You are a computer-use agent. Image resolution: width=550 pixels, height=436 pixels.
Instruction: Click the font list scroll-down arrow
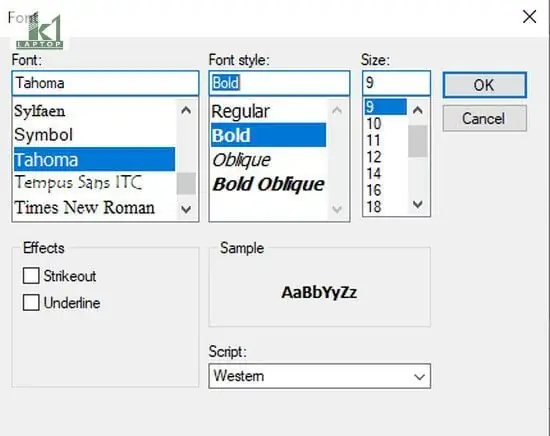(x=186, y=209)
